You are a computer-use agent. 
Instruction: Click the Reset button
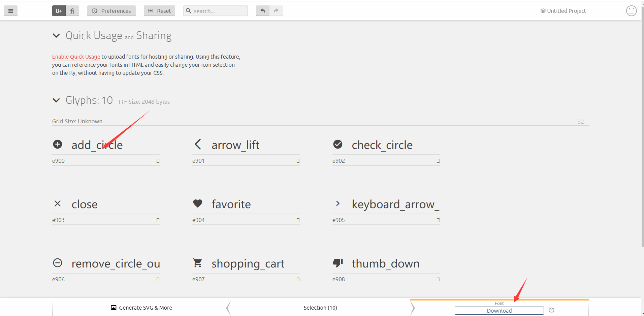pyautogui.click(x=159, y=11)
